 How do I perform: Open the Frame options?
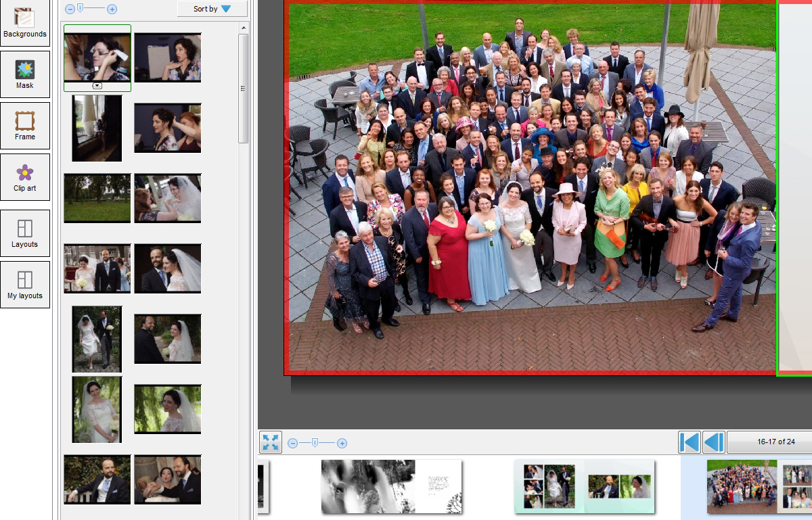pos(25,126)
